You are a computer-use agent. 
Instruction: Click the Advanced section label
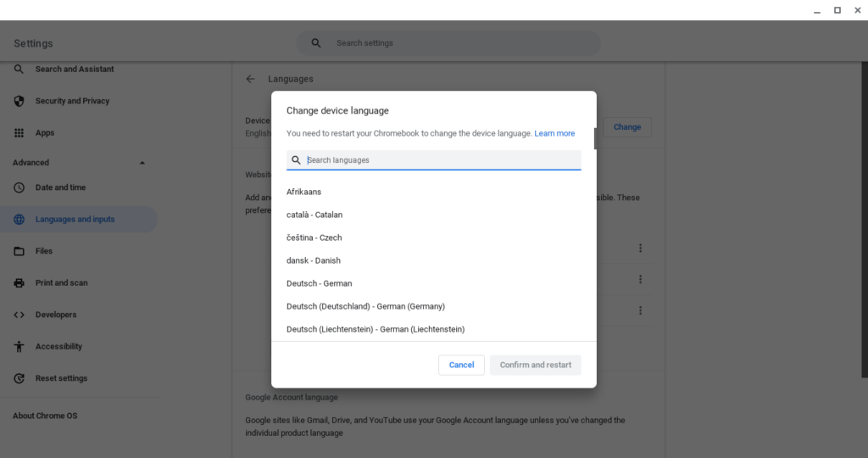[x=31, y=163]
